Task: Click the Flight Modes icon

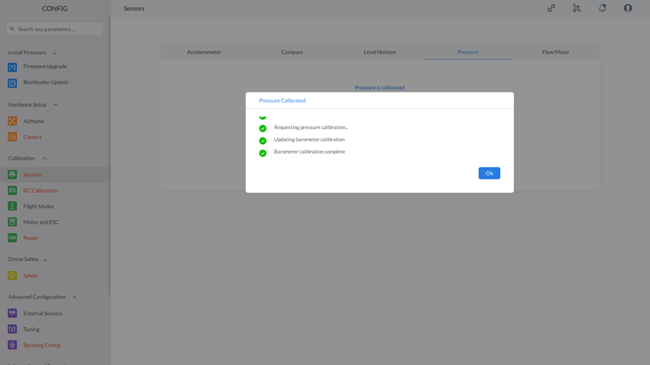Action: tap(12, 206)
